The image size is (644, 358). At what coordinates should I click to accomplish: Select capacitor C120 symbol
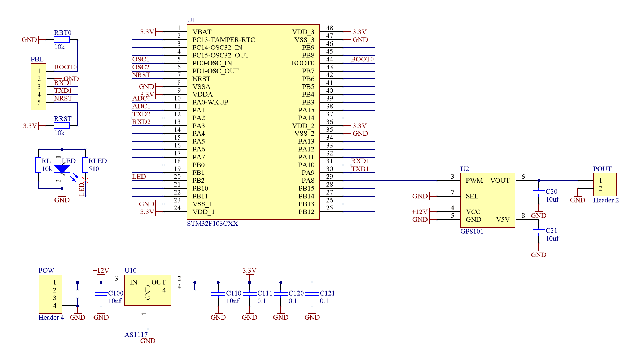pyautogui.click(x=281, y=294)
